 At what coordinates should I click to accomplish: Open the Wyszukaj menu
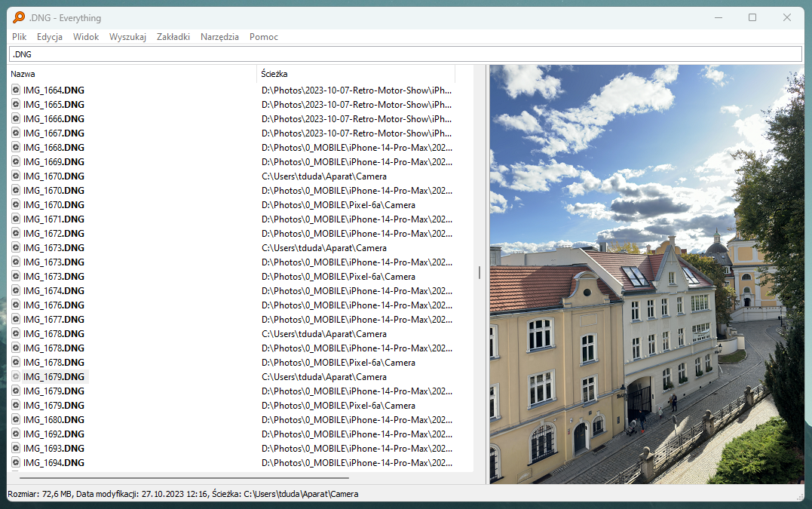click(x=127, y=36)
